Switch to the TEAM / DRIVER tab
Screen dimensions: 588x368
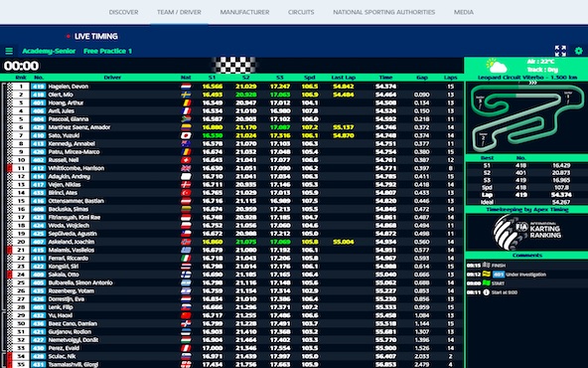click(179, 12)
